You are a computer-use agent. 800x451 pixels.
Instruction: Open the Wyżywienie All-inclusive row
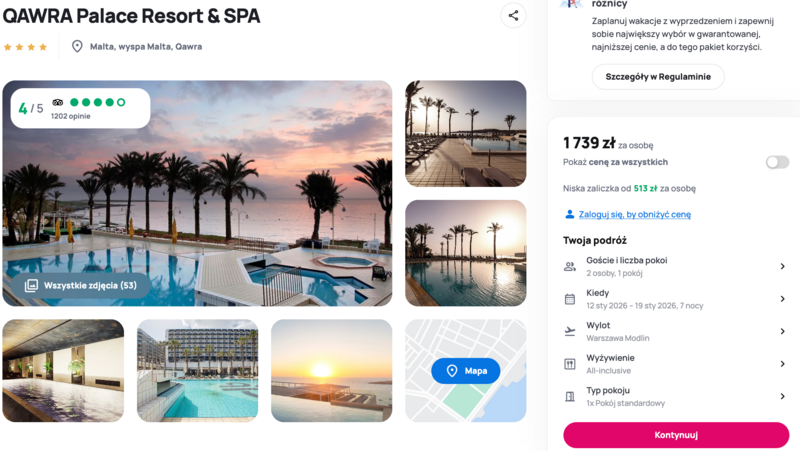tap(675, 364)
